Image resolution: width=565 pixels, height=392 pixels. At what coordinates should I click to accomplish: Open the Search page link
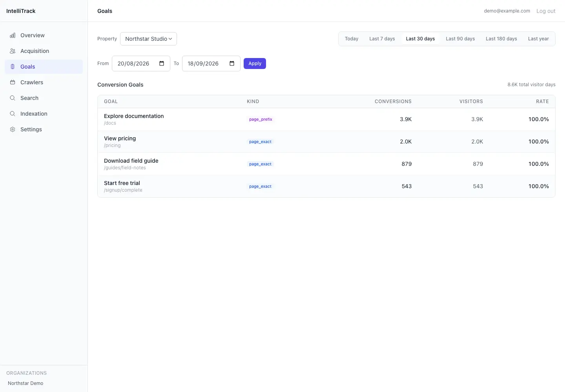click(x=44, y=98)
